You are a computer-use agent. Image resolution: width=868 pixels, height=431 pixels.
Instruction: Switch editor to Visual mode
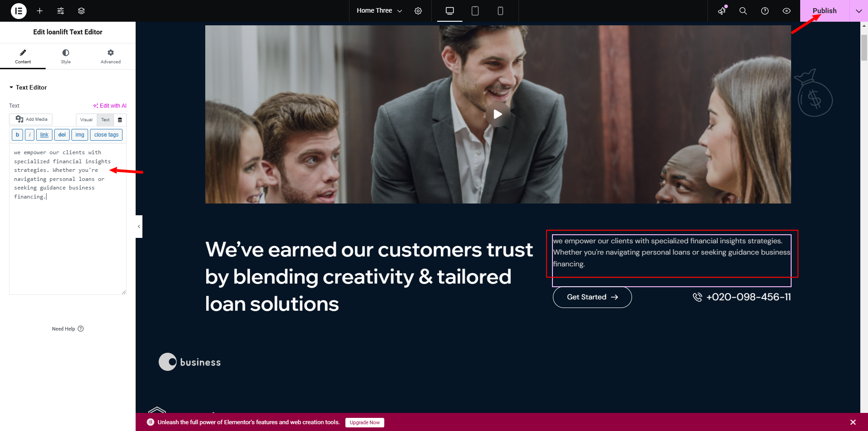pyautogui.click(x=86, y=120)
